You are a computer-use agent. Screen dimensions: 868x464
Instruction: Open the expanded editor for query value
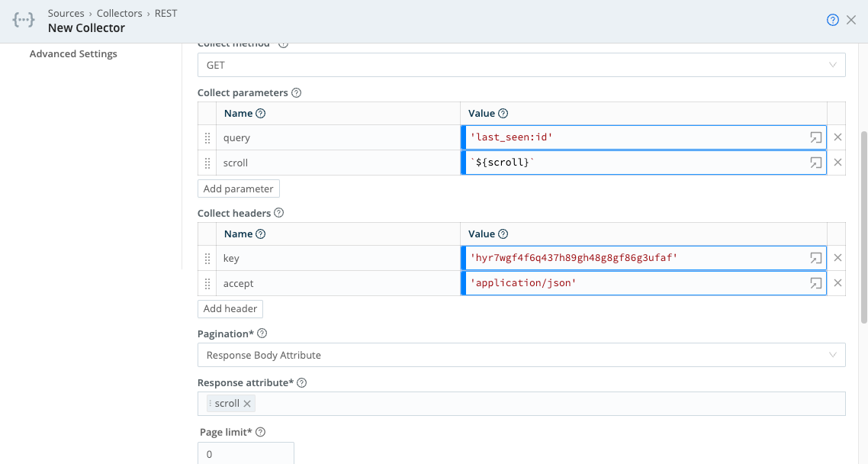click(x=815, y=137)
